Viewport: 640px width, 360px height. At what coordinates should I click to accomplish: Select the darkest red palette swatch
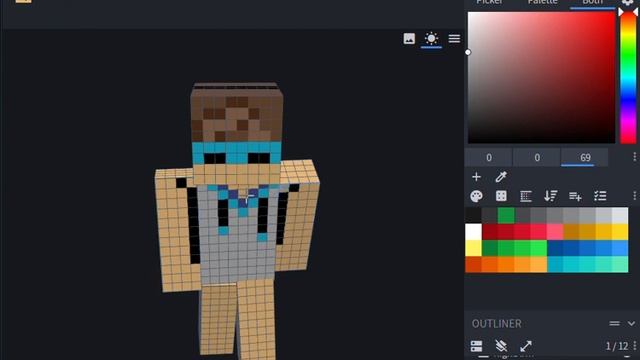point(490,232)
